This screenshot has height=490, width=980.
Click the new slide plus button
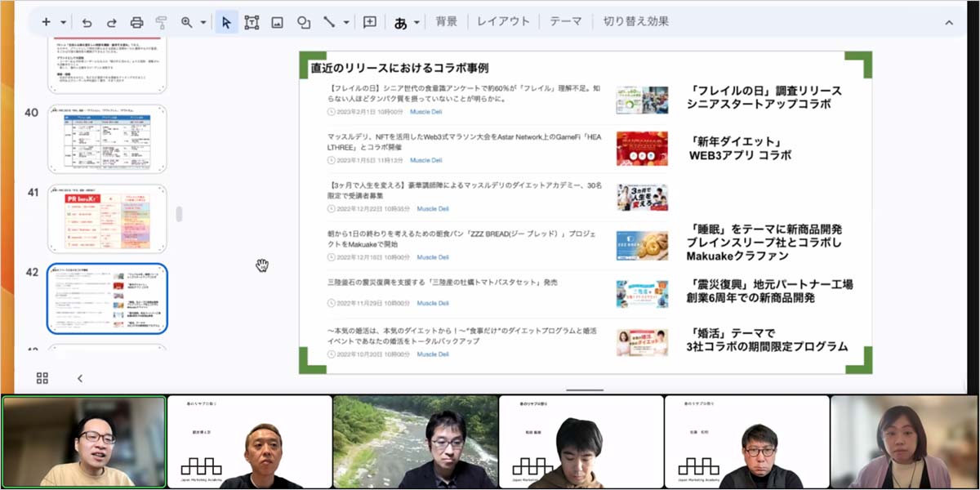[x=46, y=22]
